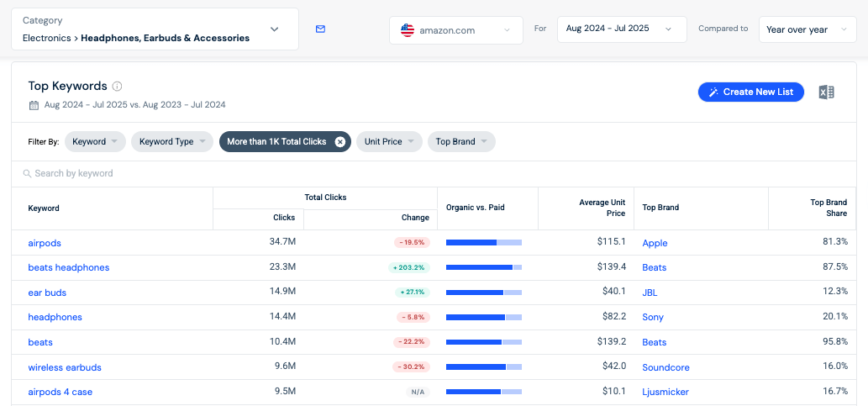Click the Soundcore brand link
Image resolution: width=868 pixels, height=406 pixels.
point(665,367)
